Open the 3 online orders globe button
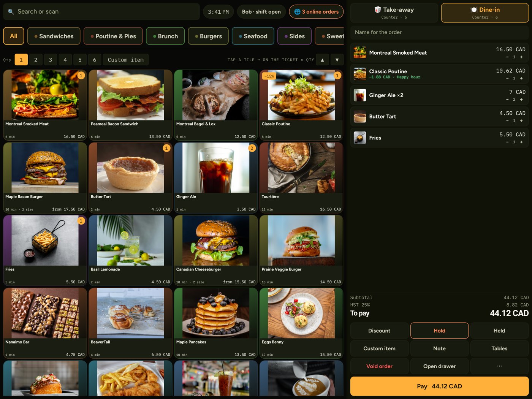The width and height of the screenshot is (532, 399). pos(316,12)
